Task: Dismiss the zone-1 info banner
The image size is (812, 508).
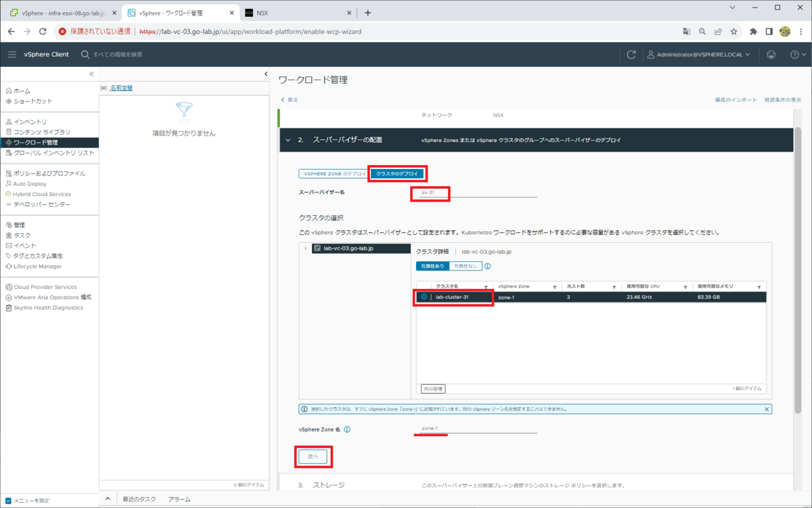Action: (x=767, y=409)
